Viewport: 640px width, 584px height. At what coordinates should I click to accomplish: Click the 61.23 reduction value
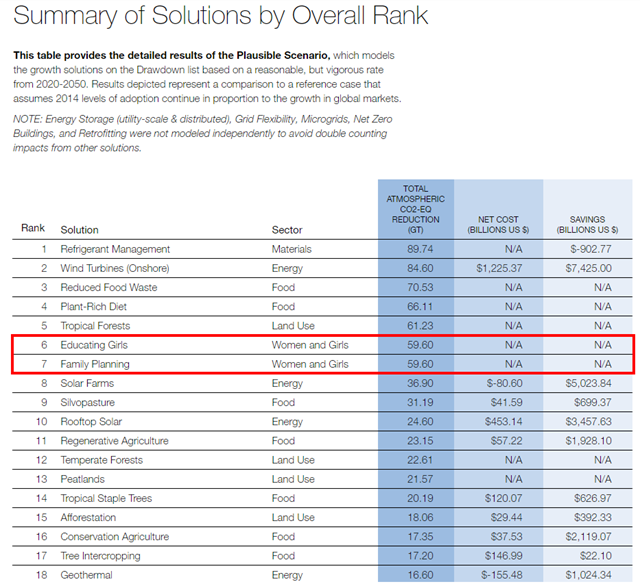point(420,326)
